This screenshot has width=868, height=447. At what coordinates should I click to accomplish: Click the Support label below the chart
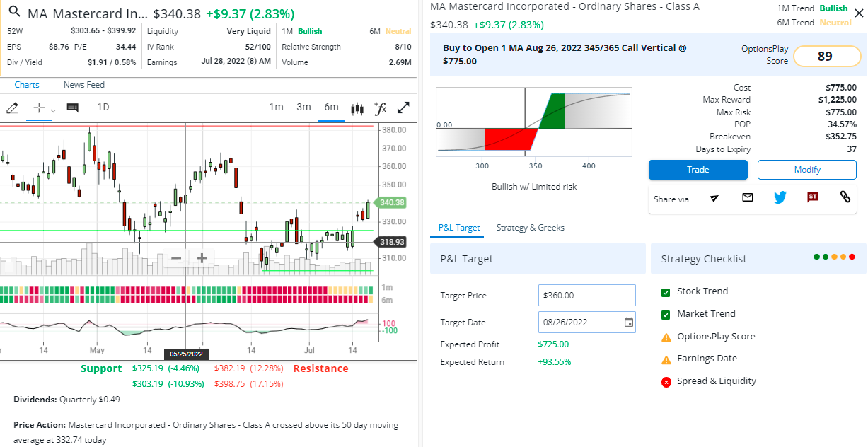pos(101,368)
